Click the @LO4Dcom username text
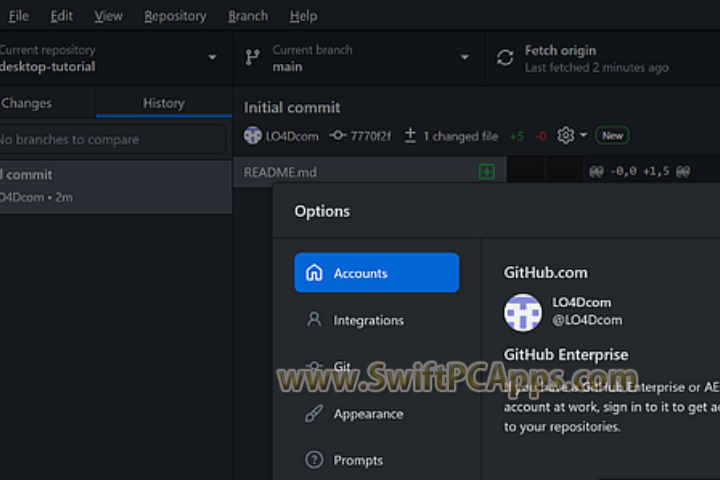This screenshot has width=720, height=480. click(x=587, y=320)
